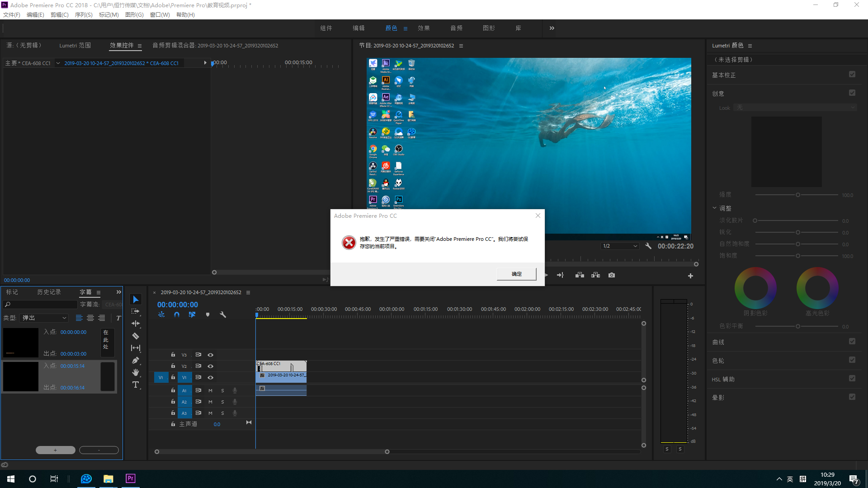868x488 pixels.
Task: Click the Ripple Edit tool
Action: (x=135, y=324)
